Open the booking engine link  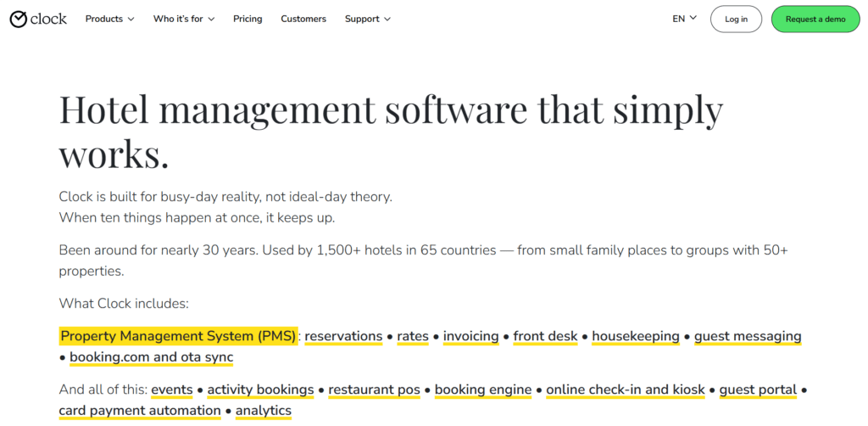pos(483,390)
